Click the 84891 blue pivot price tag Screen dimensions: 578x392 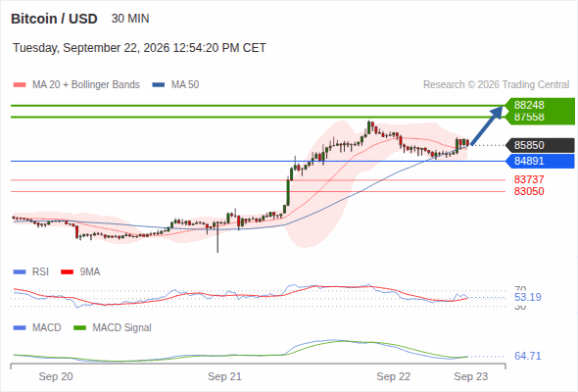(x=540, y=161)
